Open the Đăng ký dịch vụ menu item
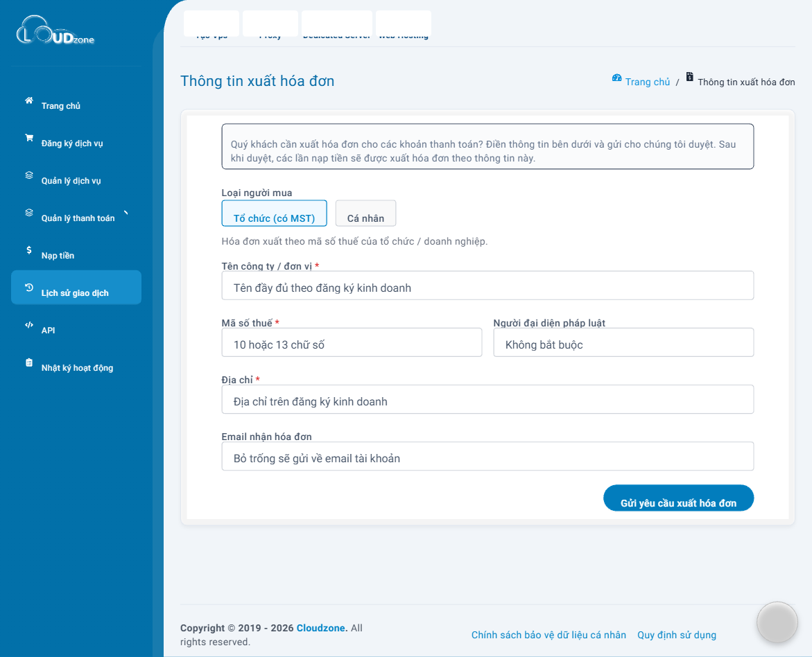 click(x=76, y=143)
